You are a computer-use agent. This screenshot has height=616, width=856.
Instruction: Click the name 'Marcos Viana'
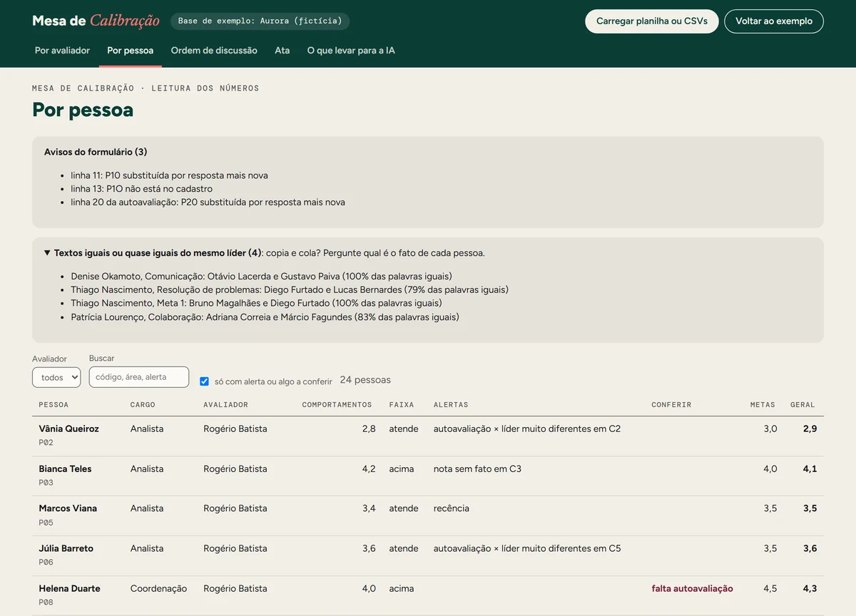click(x=68, y=508)
